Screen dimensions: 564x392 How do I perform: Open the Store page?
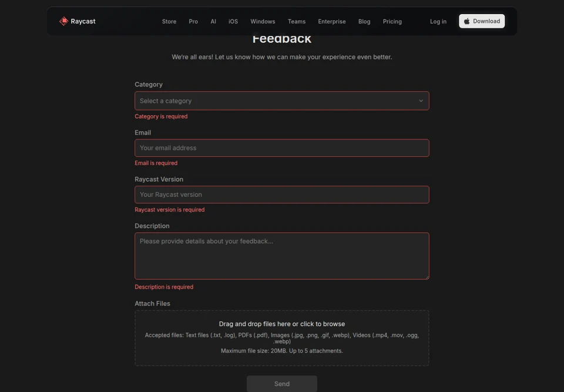click(x=169, y=22)
